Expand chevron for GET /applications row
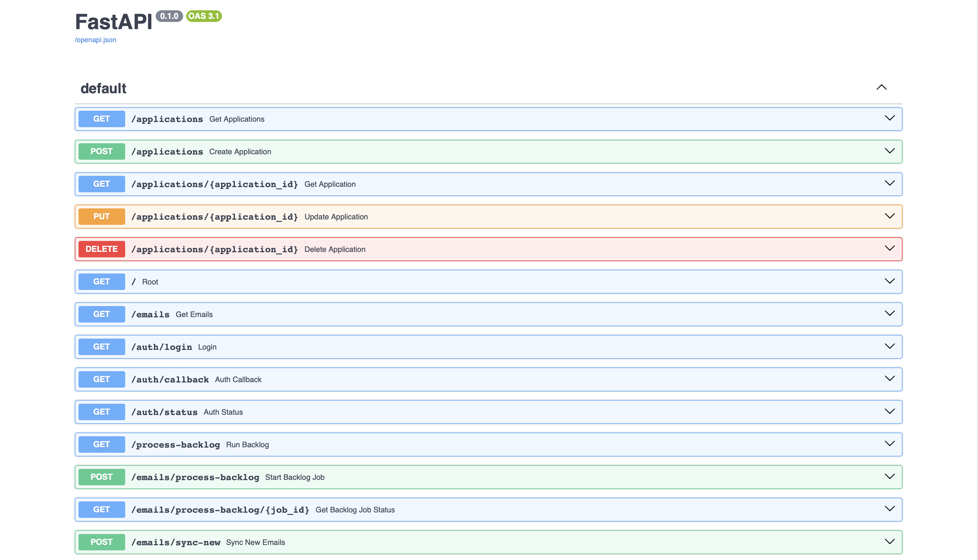 pos(890,118)
